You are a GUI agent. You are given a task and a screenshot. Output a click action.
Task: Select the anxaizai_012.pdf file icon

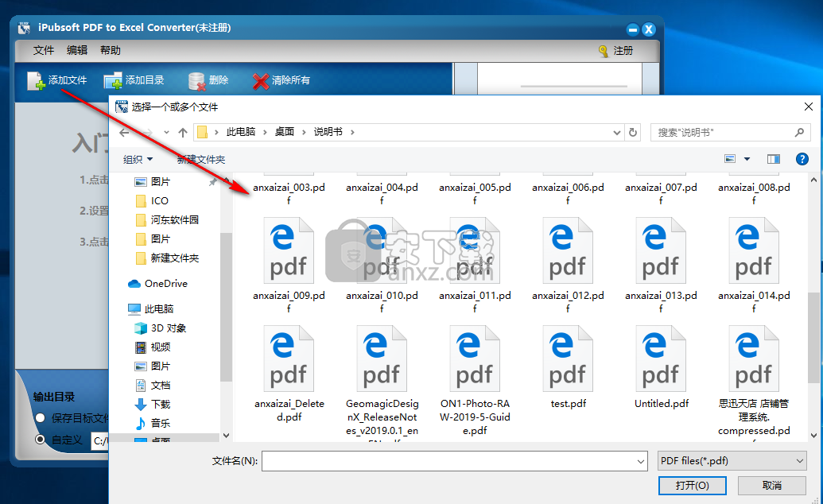[568, 251]
